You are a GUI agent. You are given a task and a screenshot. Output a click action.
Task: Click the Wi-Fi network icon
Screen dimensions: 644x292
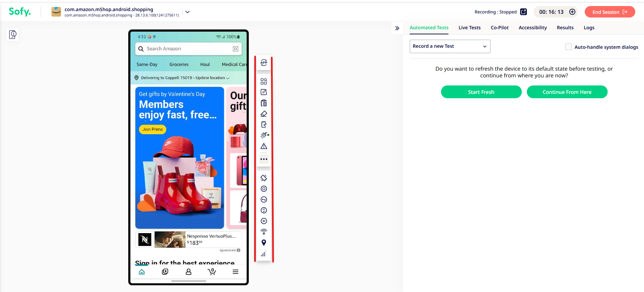264,232
